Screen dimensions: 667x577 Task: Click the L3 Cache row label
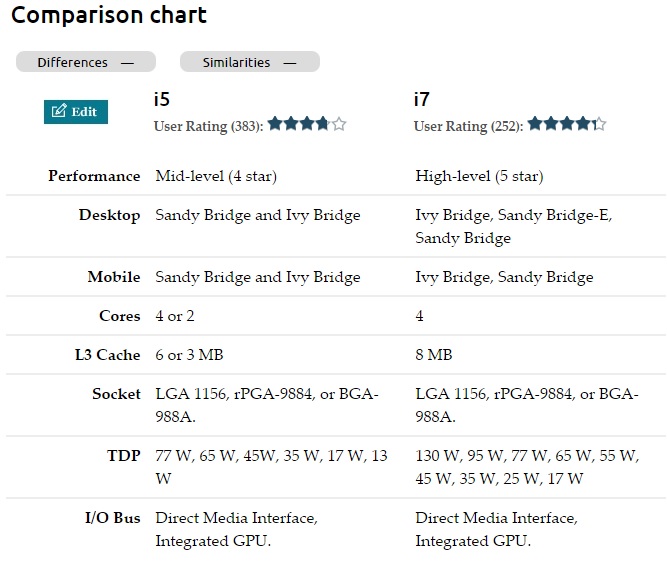tap(108, 354)
